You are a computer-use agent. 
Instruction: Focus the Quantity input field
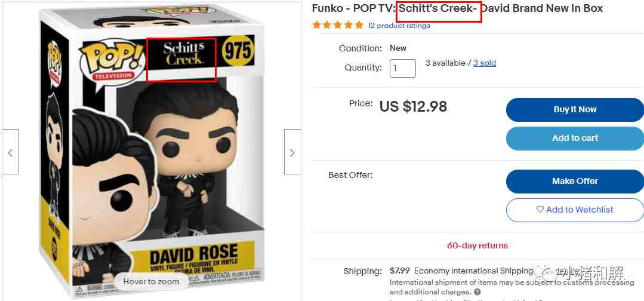click(x=403, y=67)
